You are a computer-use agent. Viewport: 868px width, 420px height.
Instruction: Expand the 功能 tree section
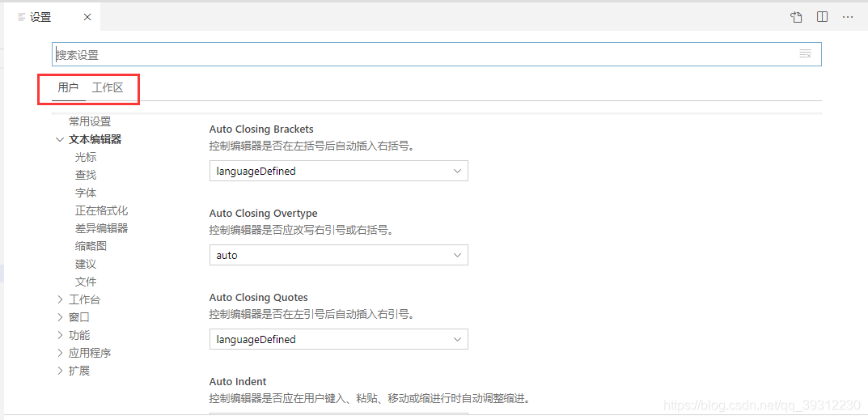(60, 335)
